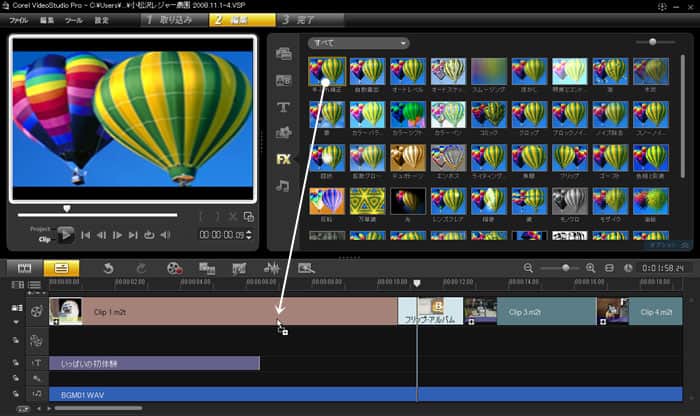Select Clip 1 on the video track
700x416 pixels.
click(x=223, y=312)
